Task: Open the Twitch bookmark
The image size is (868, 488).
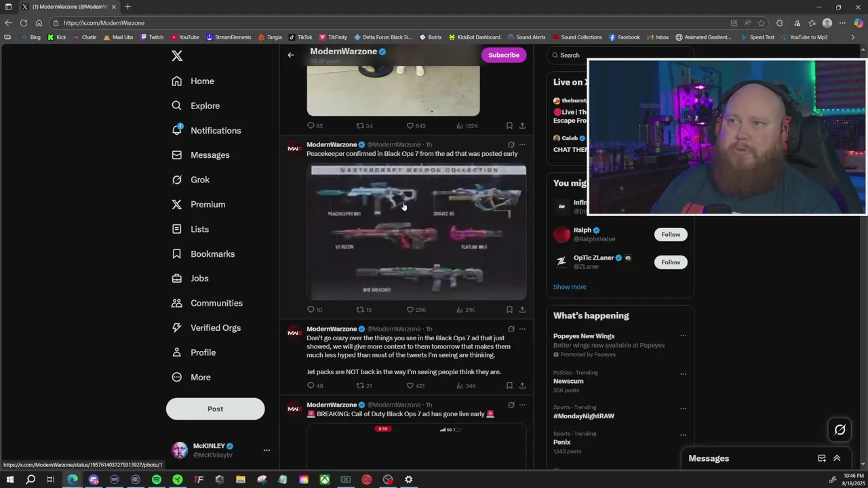Action: [x=152, y=37]
